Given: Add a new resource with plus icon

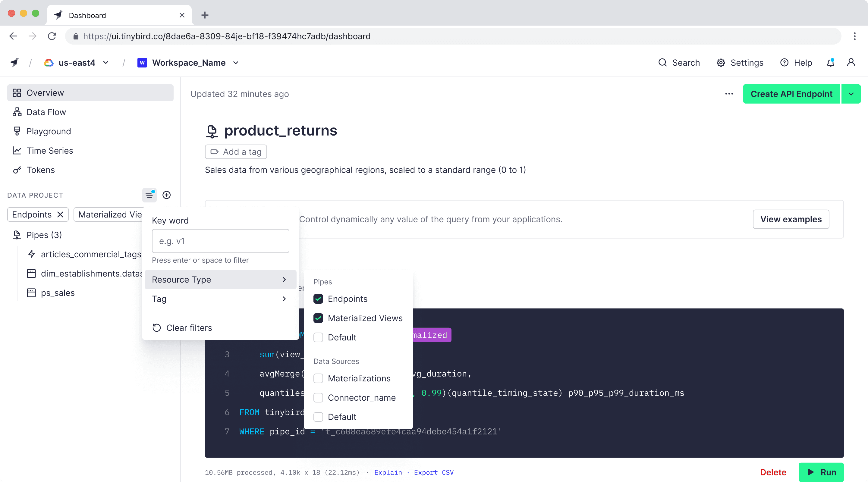Looking at the screenshot, I should click(166, 195).
